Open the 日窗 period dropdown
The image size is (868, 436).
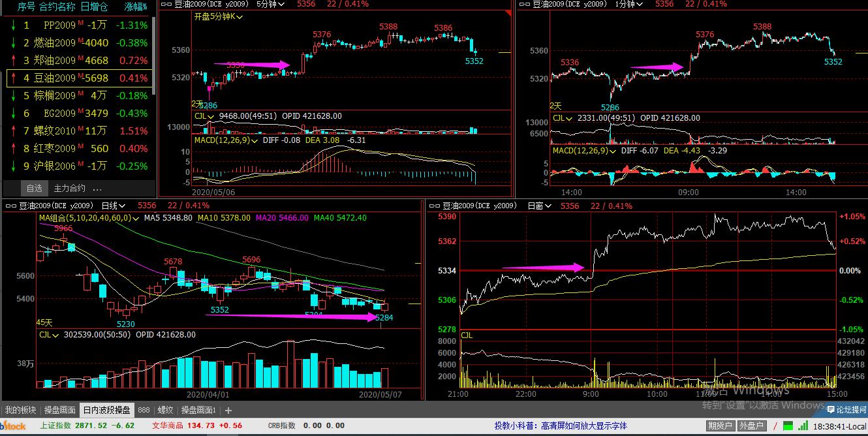[x=539, y=206]
